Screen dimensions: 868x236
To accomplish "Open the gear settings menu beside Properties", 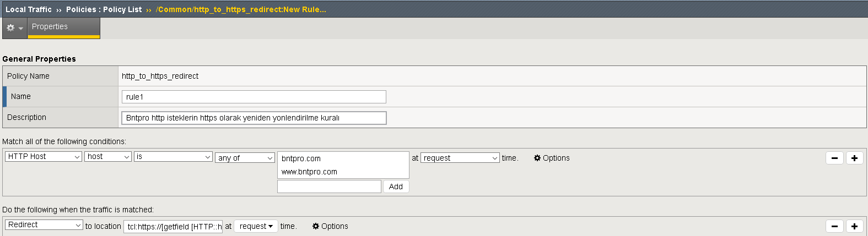I will 14,28.
